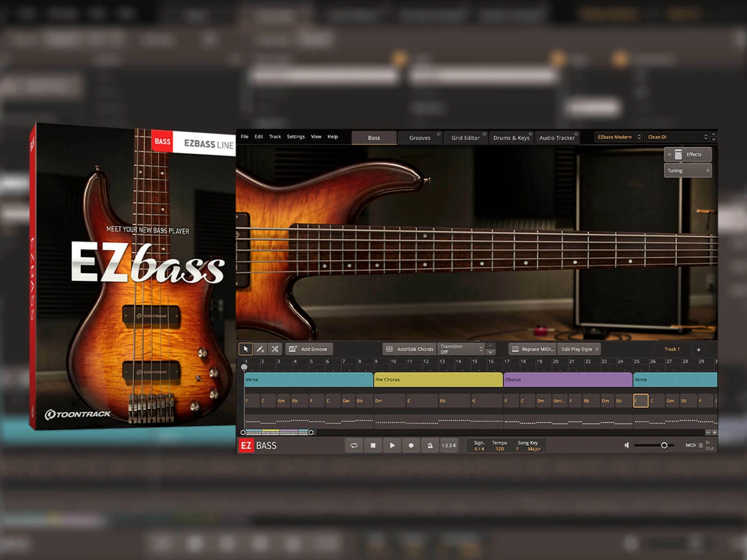This screenshot has height=560, width=747.
Task: Open EZbass Modern library dropdown
Action: pyautogui.click(x=618, y=137)
